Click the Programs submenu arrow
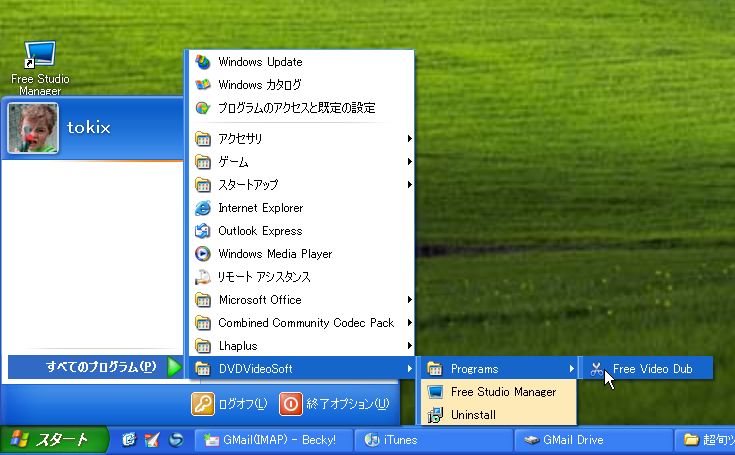Image resolution: width=735 pixels, height=455 pixels. [571, 369]
